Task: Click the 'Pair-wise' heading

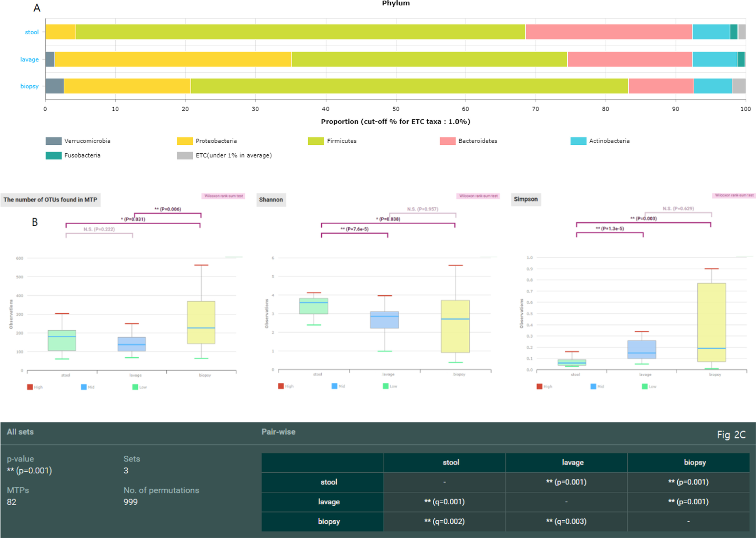Action: [x=278, y=432]
